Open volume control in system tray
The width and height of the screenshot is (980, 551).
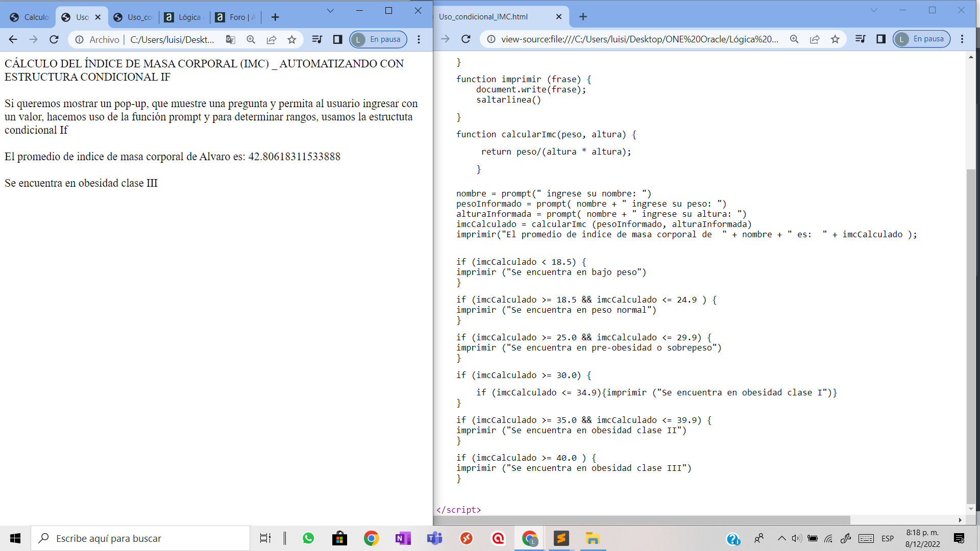pyautogui.click(x=797, y=538)
